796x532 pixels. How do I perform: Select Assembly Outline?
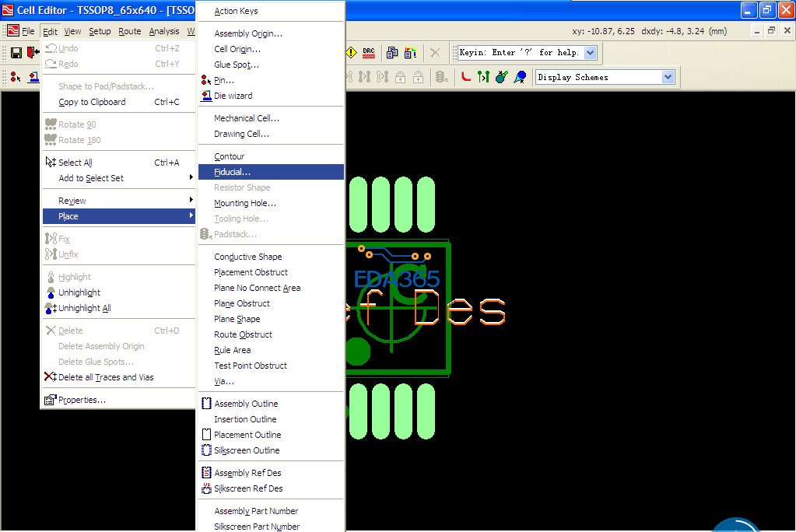[x=271, y=404]
